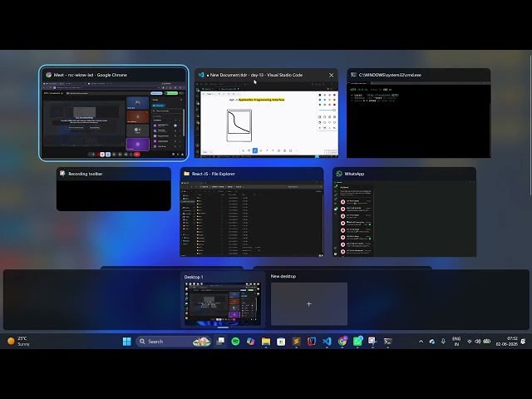532x399 pixels.
Task: Select the Visual Studio Code window thumbnail
Action: click(266, 113)
